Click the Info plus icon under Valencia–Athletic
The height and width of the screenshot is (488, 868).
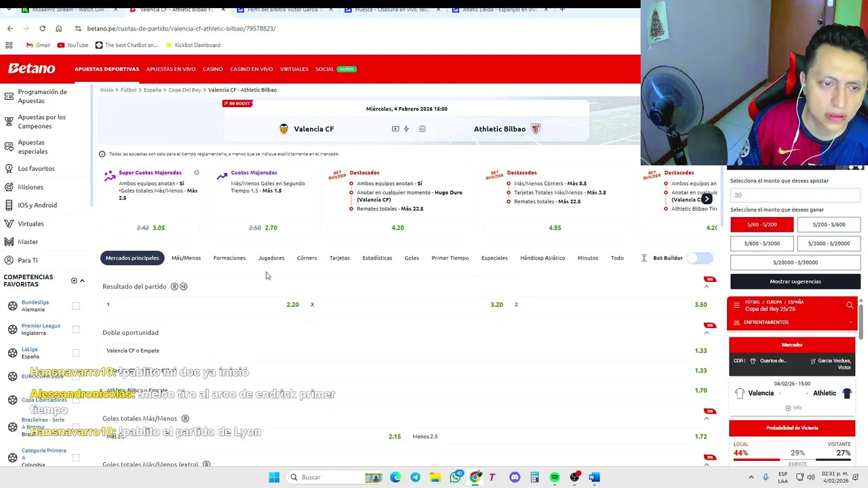pos(788,408)
